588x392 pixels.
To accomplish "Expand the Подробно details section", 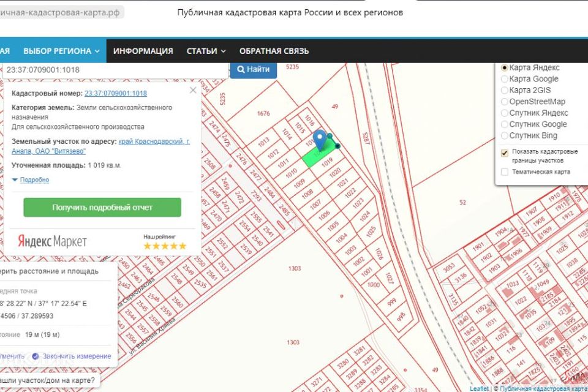I will pos(31,180).
